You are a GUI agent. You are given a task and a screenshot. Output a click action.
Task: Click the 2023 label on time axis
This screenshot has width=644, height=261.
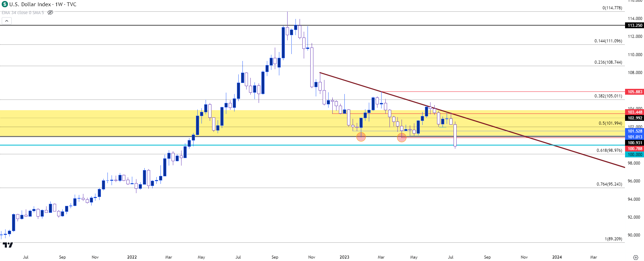(x=344, y=257)
